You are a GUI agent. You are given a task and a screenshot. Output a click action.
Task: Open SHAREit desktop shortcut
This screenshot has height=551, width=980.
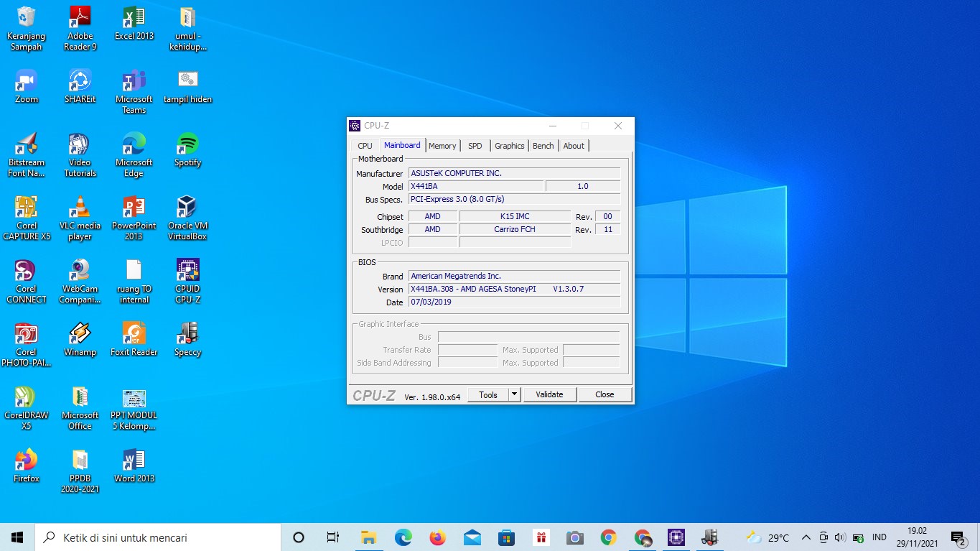coord(80,86)
